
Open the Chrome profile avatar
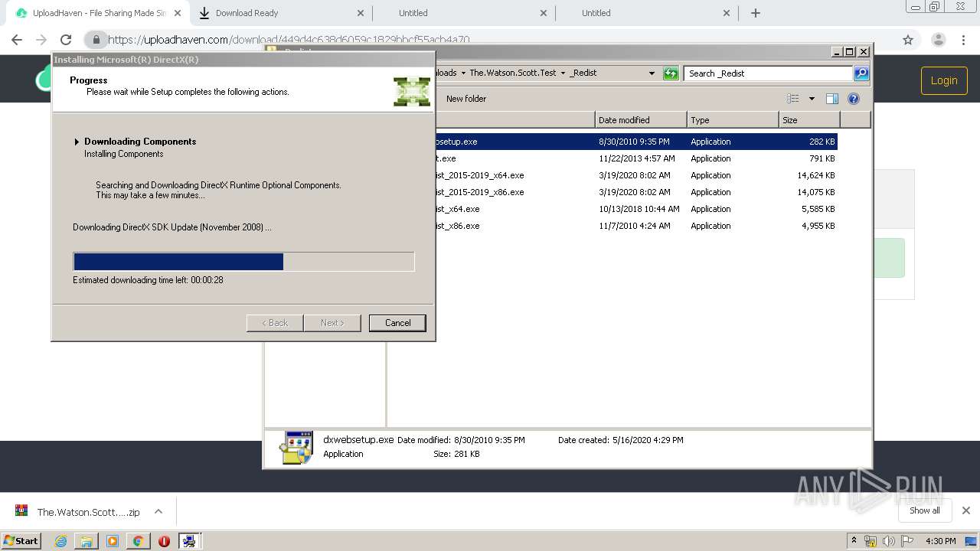pyautogui.click(x=939, y=40)
